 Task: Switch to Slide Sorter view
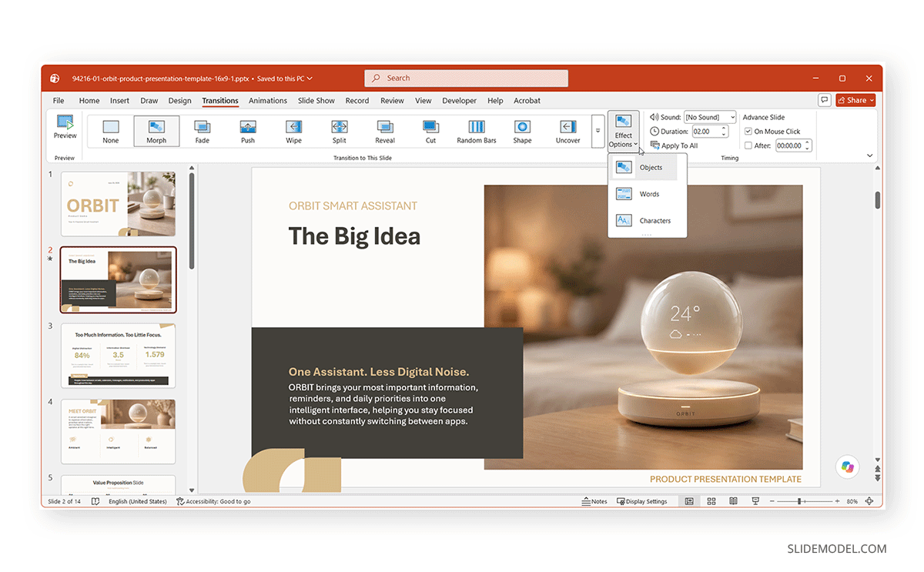click(x=711, y=501)
